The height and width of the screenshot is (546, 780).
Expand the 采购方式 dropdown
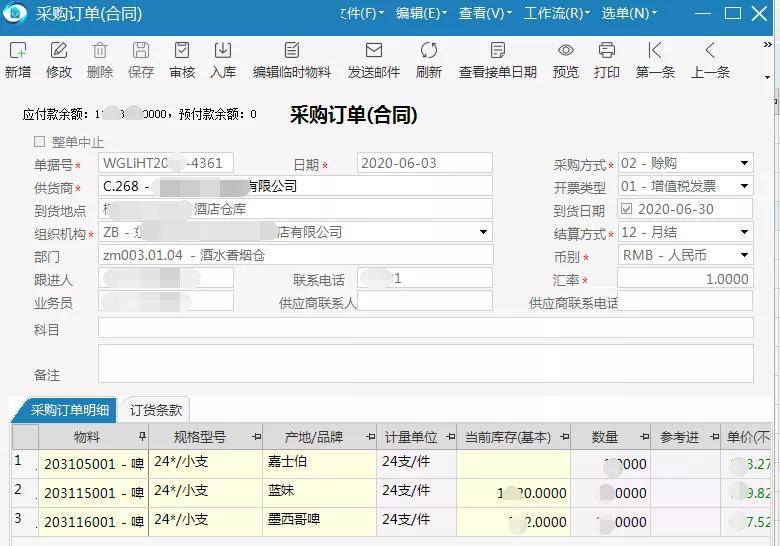[744, 163]
